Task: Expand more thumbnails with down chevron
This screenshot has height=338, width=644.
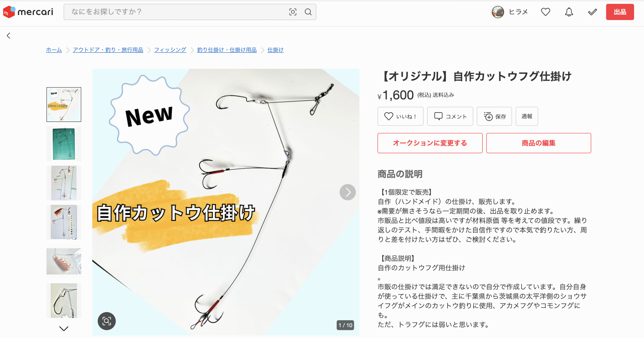Action: tap(64, 328)
